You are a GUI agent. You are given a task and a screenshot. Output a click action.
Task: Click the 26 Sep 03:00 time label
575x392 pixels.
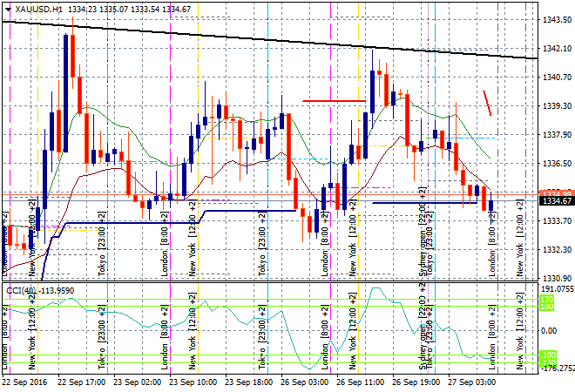point(304,382)
